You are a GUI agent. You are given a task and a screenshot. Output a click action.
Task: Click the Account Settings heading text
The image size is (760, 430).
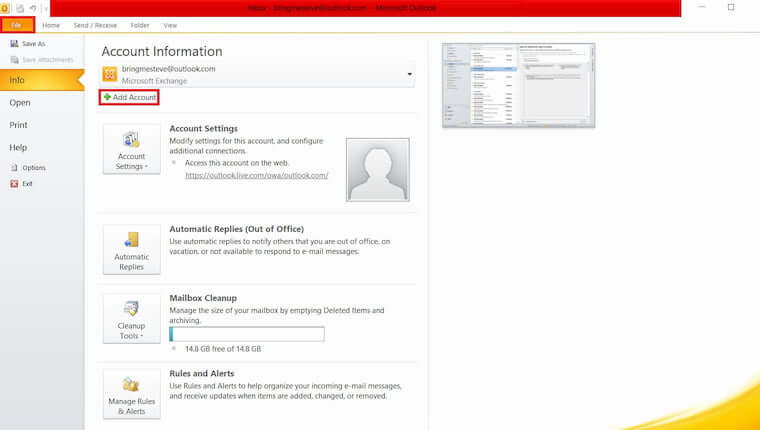point(204,128)
